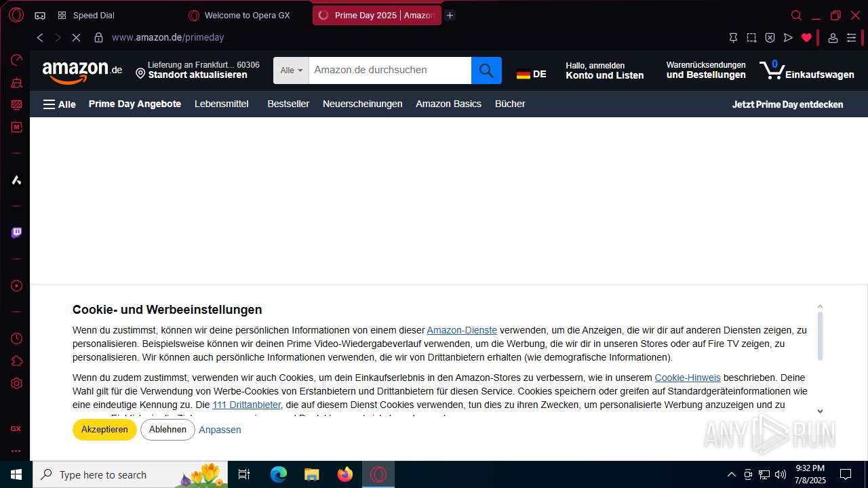868x488 pixels.
Task: Click Jetzt Prime Day entdecken link
Action: 787,104
